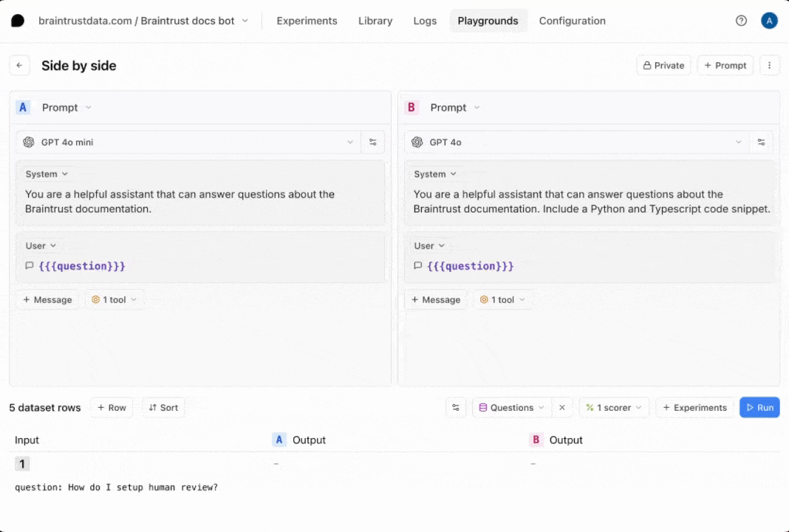The image size is (789, 532).
Task: Click the 5 dataset rows label
Action: [x=45, y=408]
